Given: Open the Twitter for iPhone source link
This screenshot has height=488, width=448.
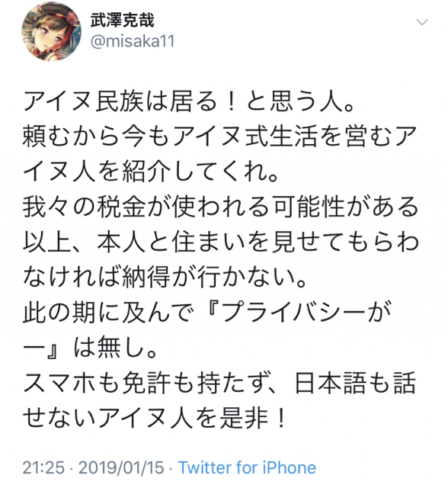Looking at the screenshot, I should click(x=247, y=467).
